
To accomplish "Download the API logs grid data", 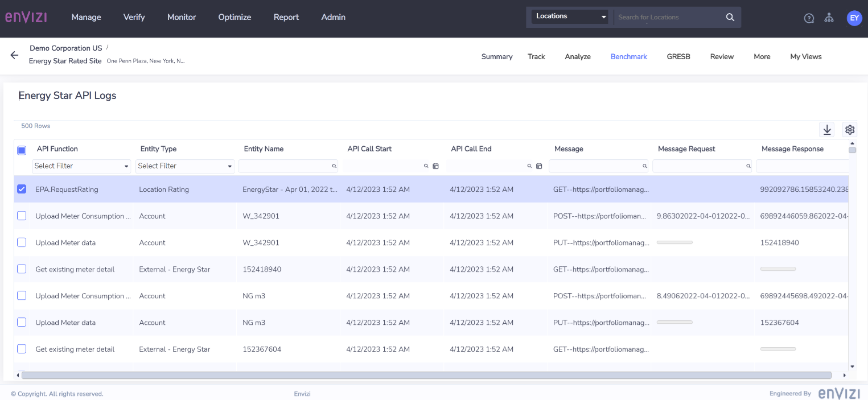I will (827, 130).
